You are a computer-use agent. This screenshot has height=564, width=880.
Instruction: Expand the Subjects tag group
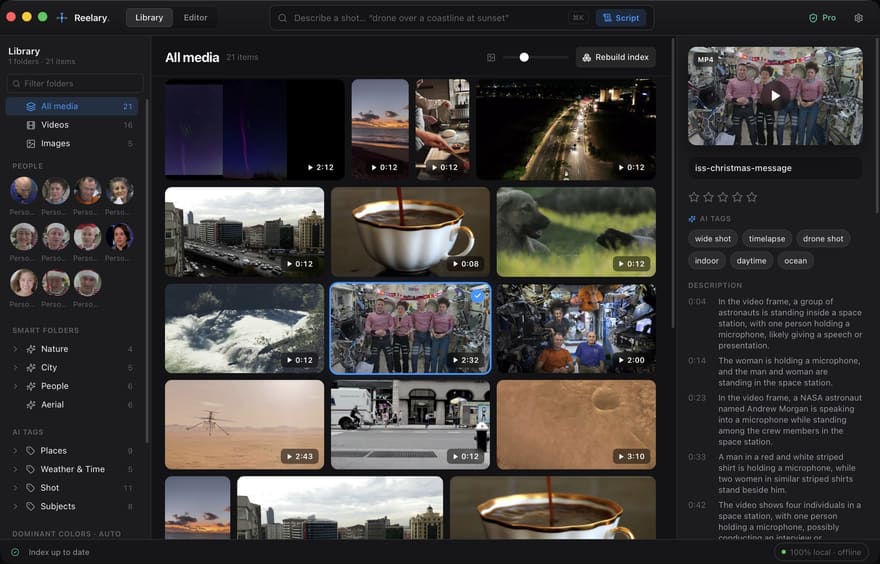pos(15,506)
